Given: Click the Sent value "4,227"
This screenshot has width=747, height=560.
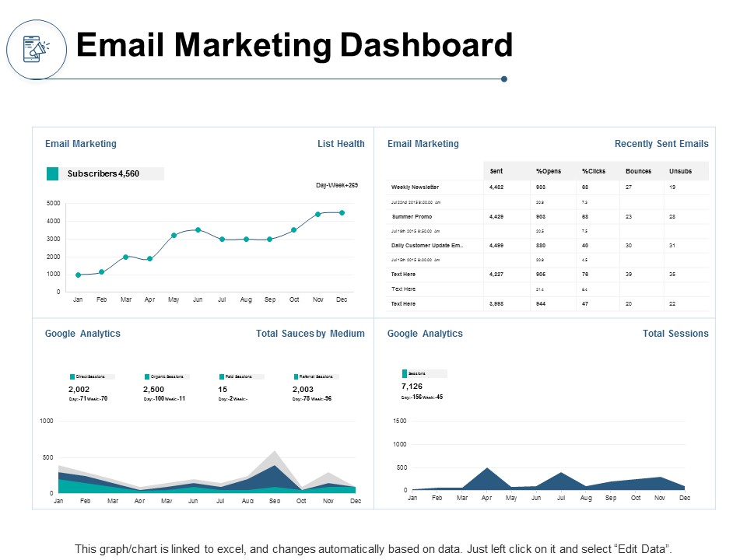Looking at the screenshot, I should 496,275.
